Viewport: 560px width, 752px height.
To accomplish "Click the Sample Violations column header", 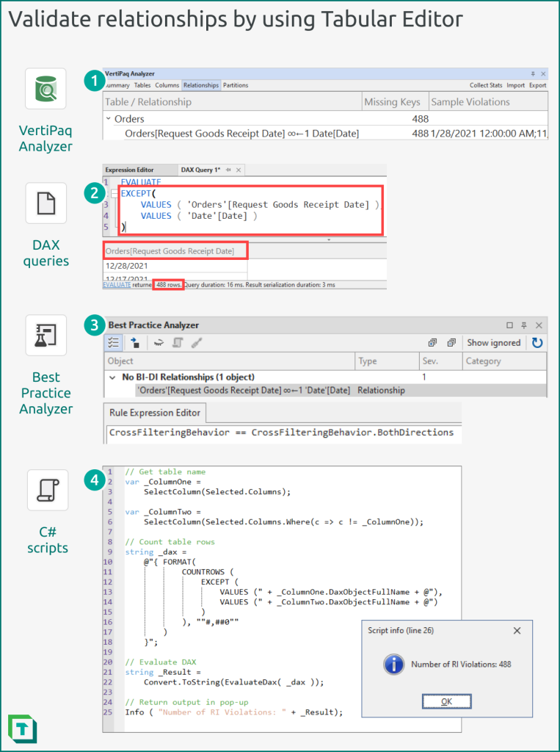I will tap(488, 101).
